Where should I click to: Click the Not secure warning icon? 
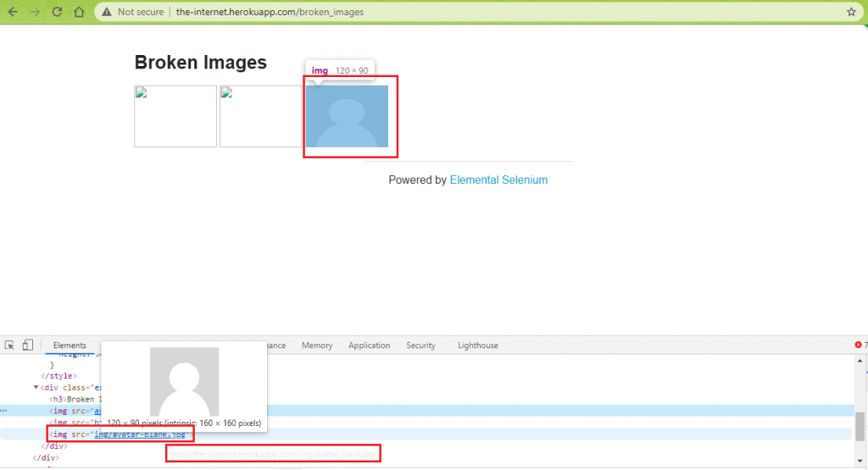pyautogui.click(x=107, y=12)
